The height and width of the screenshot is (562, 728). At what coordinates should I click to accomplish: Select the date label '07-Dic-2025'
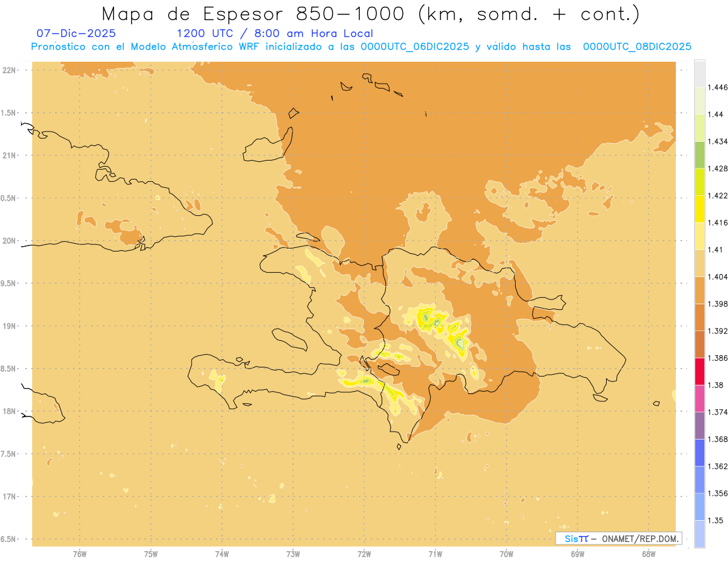(76, 33)
